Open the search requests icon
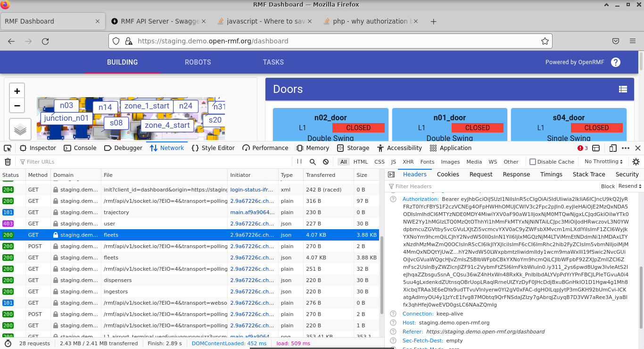The image size is (644, 349). coord(312,162)
